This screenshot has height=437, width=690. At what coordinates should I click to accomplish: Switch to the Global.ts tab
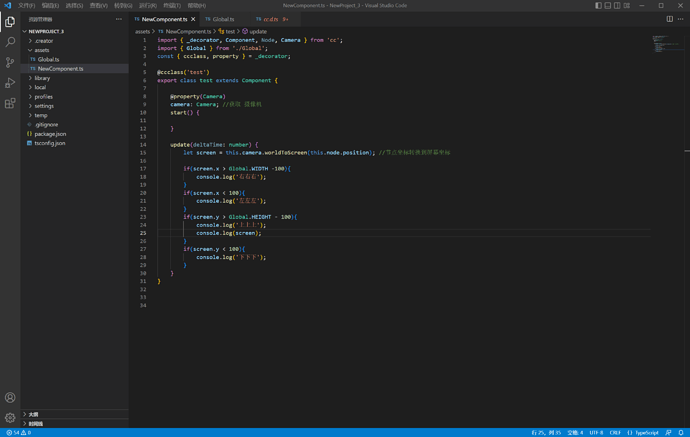[223, 19]
